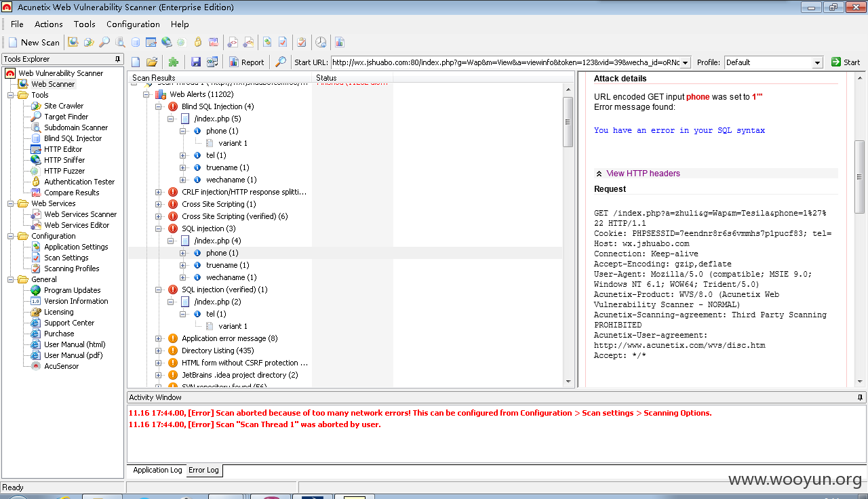Viewport: 868px width, 499px height.
Task: Select Program Updates in Tools Explorer
Action: (x=73, y=290)
